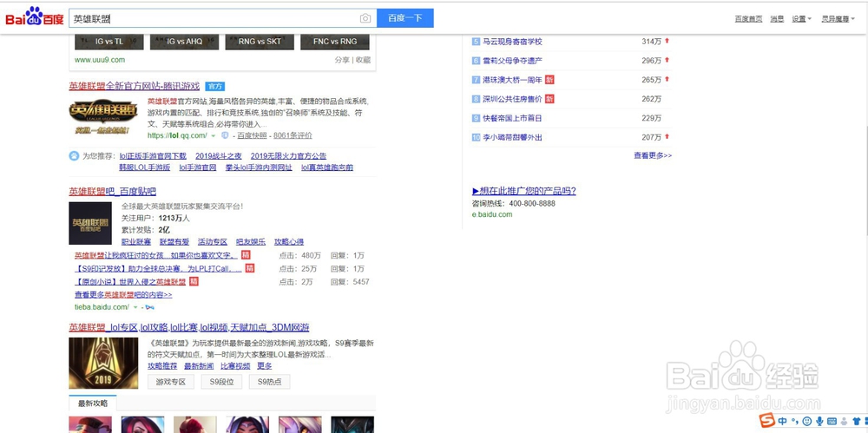The image size is (868, 433).
Task: Go to 百度首页 in the header
Action: (x=748, y=19)
